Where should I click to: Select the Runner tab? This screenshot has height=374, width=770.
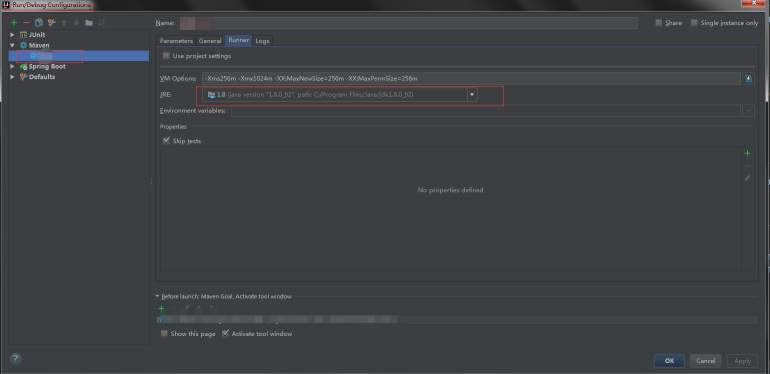click(238, 40)
